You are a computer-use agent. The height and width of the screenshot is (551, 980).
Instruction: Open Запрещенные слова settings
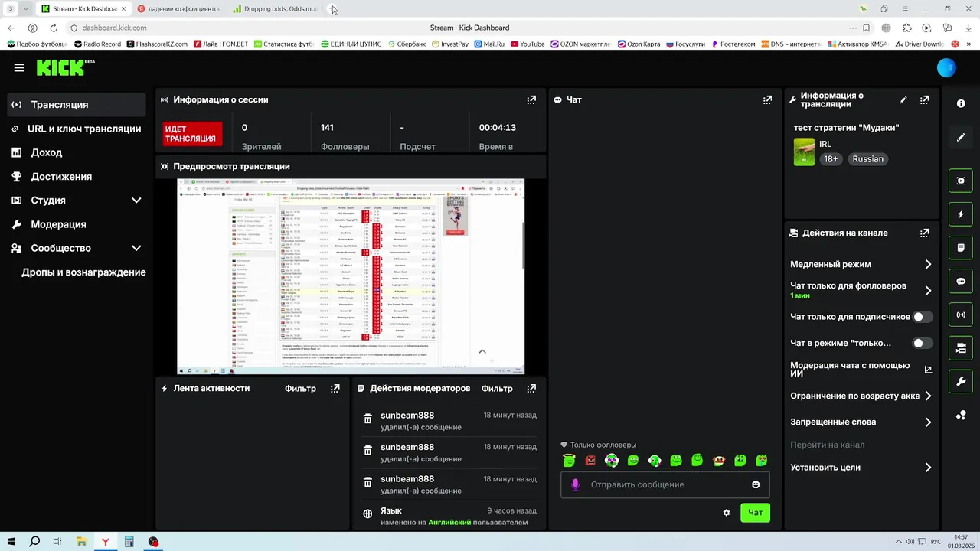(861, 422)
